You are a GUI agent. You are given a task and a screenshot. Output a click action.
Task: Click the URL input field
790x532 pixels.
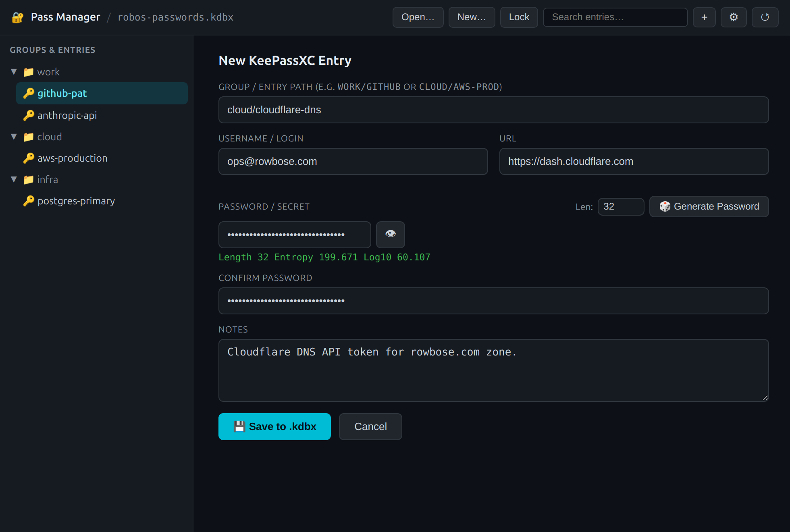pos(634,162)
